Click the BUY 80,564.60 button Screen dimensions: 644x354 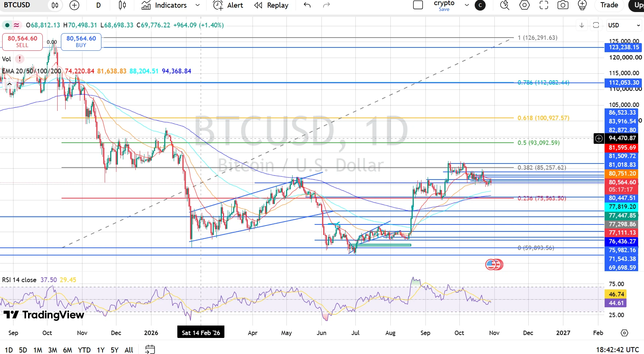[x=81, y=42]
